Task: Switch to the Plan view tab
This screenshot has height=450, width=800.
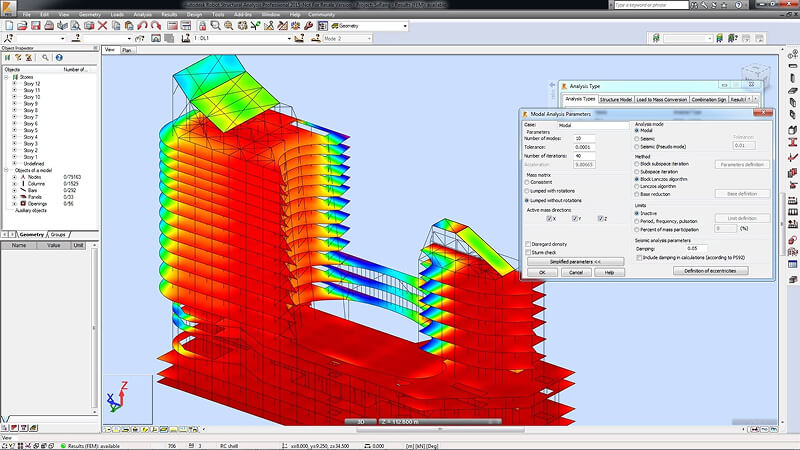Action: point(127,50)
